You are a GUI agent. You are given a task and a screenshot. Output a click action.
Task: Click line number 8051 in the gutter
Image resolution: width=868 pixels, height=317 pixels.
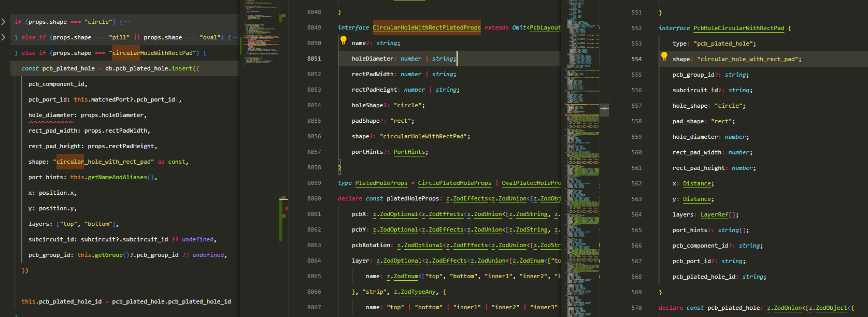tap(314, 59)
